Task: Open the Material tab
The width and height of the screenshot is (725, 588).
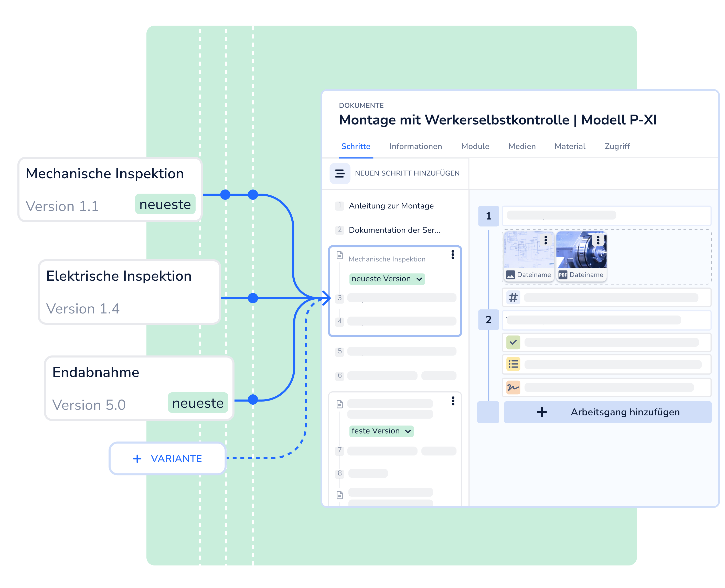Action: [x=570, y=146]
